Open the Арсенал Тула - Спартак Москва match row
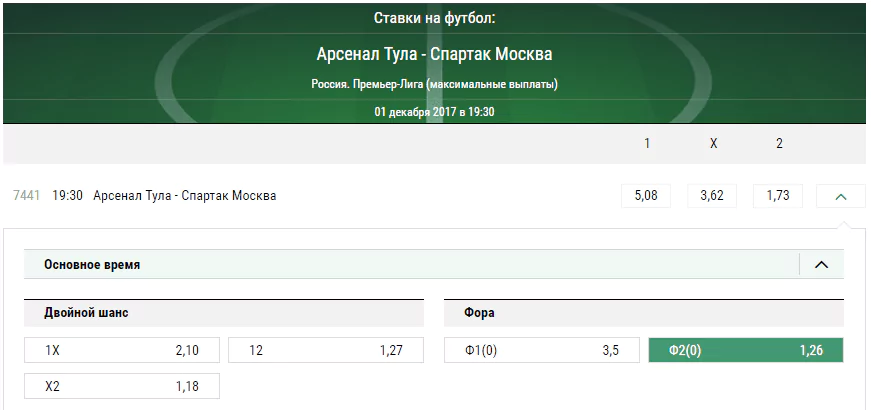Screen dimensions: 871x410 [x=184, y=196]
